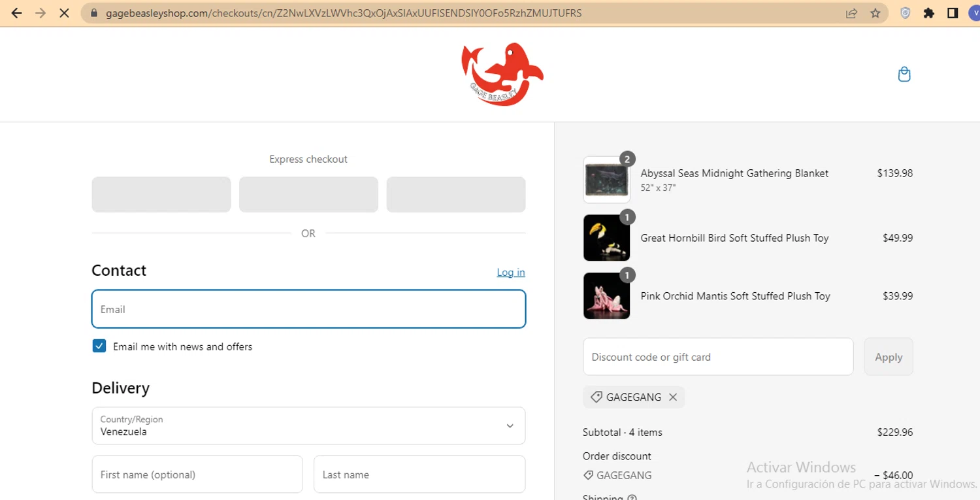Click the Order discount label
Viewport: 980px width, 500px height.
tap(617, 456)
